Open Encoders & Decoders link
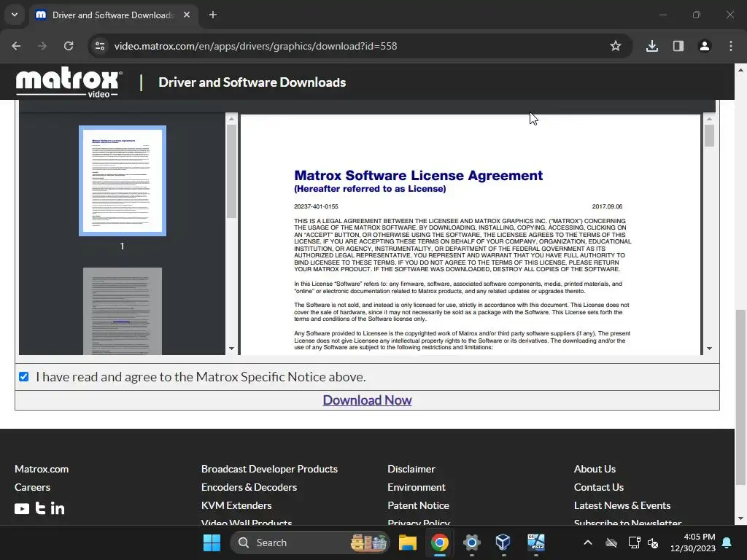This screenshot has height=560, width=747. (249, 487)
